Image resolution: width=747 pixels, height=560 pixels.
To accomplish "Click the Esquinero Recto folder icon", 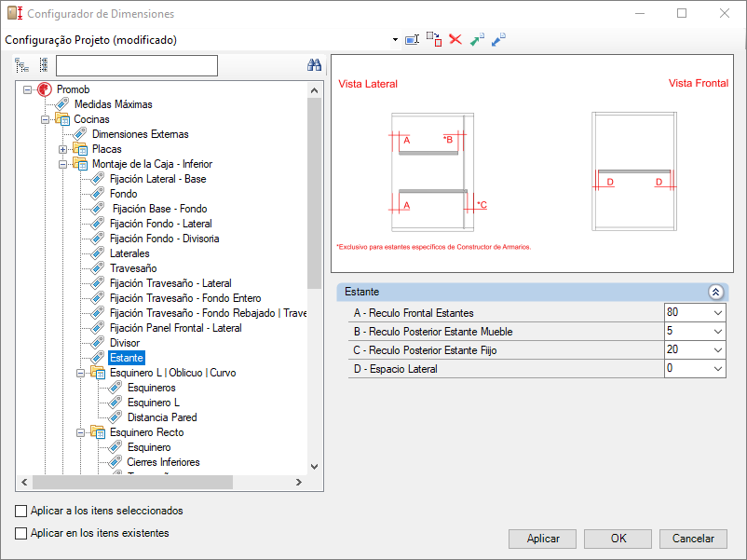I will coord(98,432).
